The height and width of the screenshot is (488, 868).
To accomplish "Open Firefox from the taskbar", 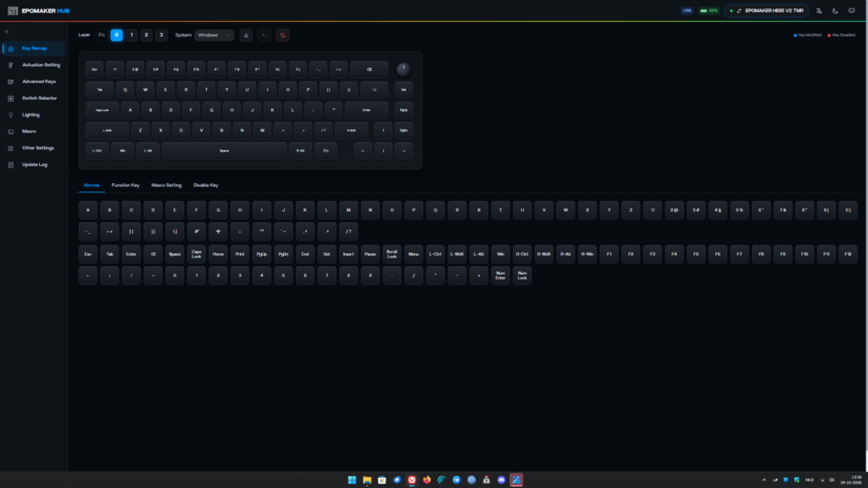I will 427,480.
